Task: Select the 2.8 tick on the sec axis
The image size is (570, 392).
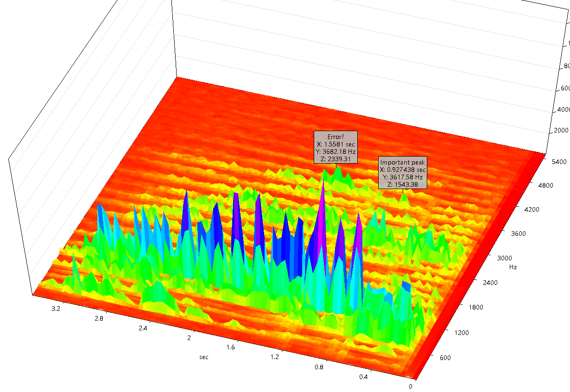Action: click(x=99, y=318)
